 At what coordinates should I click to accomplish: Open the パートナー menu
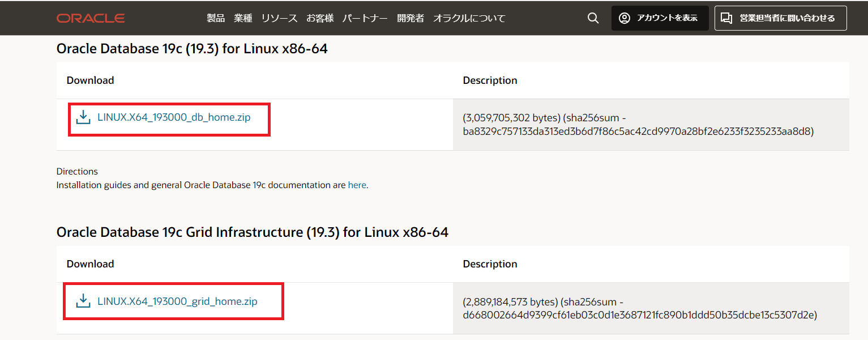point(365,18)
